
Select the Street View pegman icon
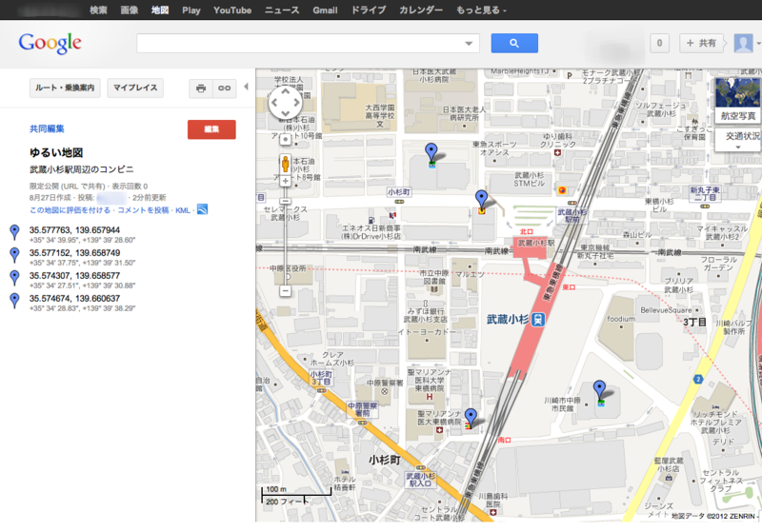tap(285, 164)
